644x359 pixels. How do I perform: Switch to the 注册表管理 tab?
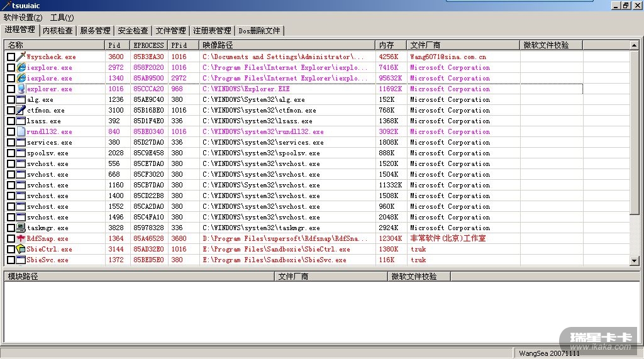[x=212, y=31]
